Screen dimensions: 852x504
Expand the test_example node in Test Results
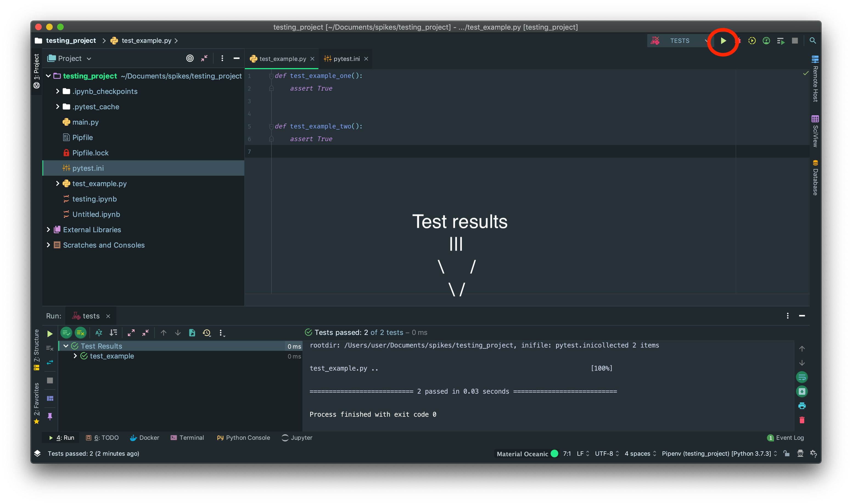coord(75,356)
